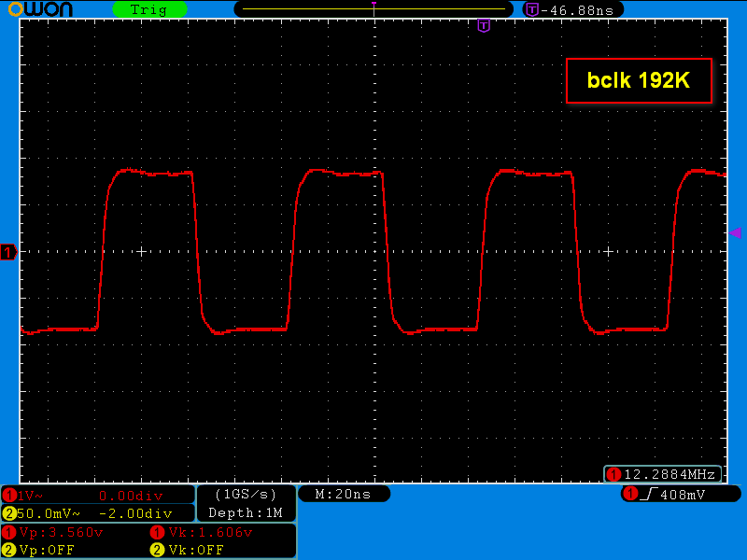Viewport: 747px width, 560px height.
Task: Click the purple T trigger marker on the graticule
Action: pos(484,25)
